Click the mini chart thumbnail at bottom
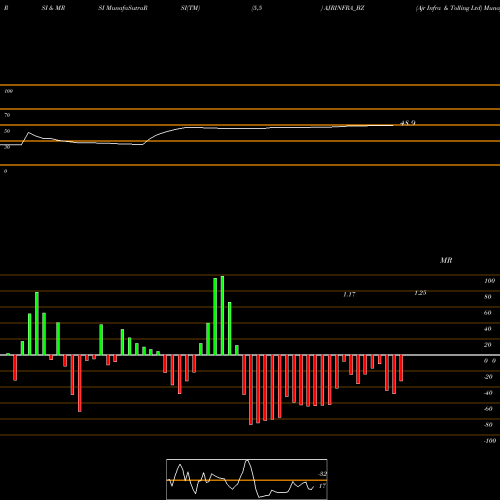 point(247,479)
